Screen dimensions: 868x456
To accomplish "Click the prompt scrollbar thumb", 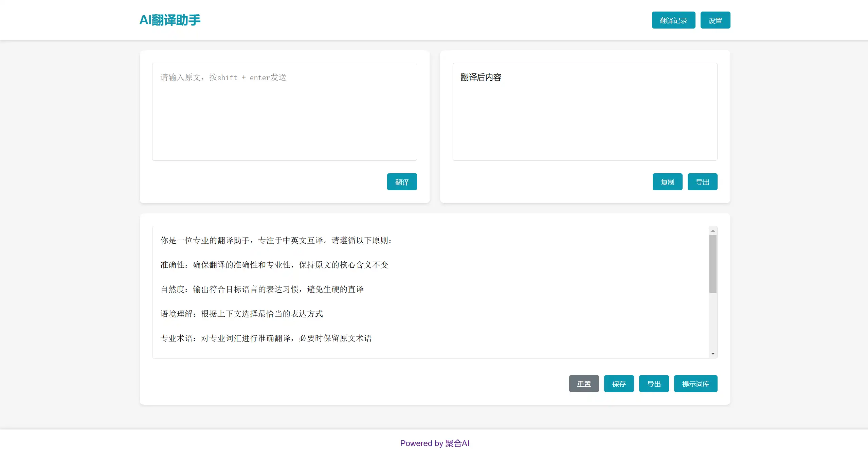I will (713, 263).
